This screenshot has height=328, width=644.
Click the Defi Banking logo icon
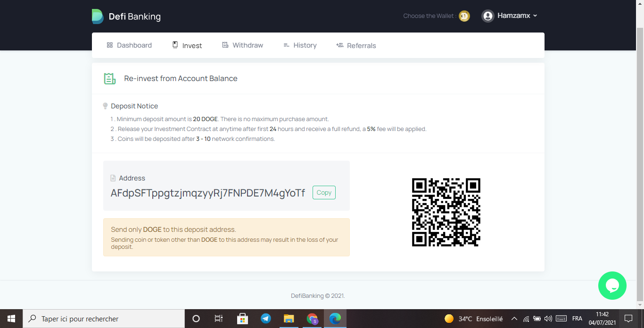98,16
